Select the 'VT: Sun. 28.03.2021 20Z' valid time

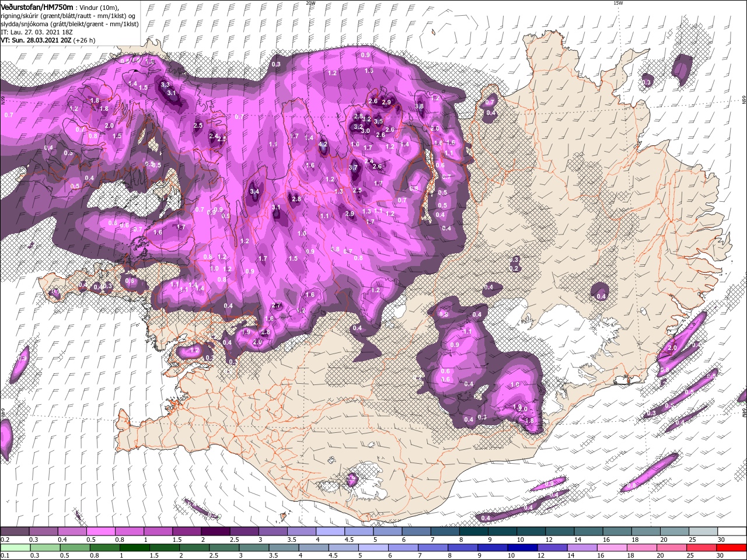pyautogui.click(x=36, y=41)
